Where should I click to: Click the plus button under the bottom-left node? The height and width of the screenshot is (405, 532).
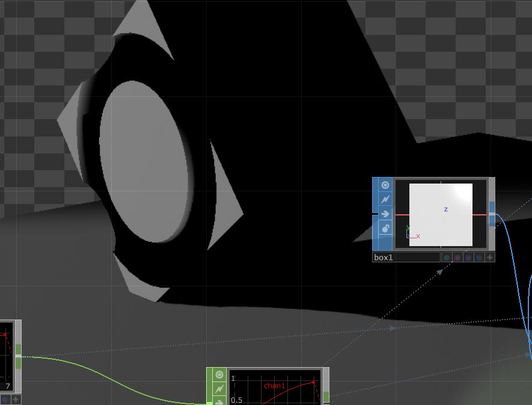coord(16,400)
